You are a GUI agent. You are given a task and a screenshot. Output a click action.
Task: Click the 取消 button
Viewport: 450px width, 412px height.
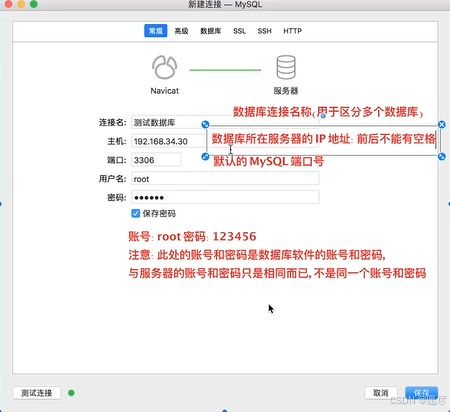[381, 393]
